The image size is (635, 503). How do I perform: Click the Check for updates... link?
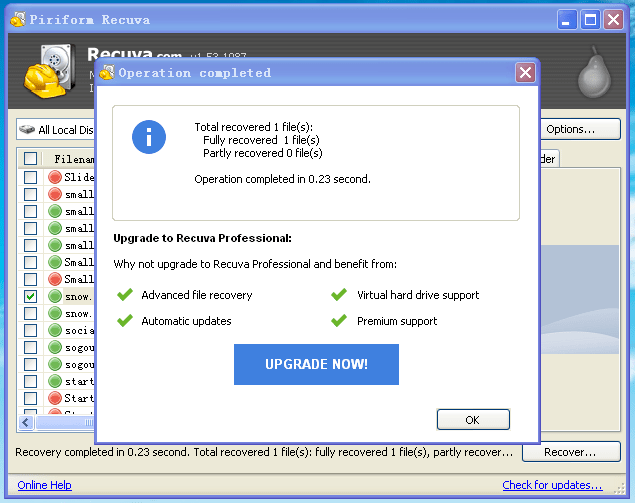(x=552, y=486)
